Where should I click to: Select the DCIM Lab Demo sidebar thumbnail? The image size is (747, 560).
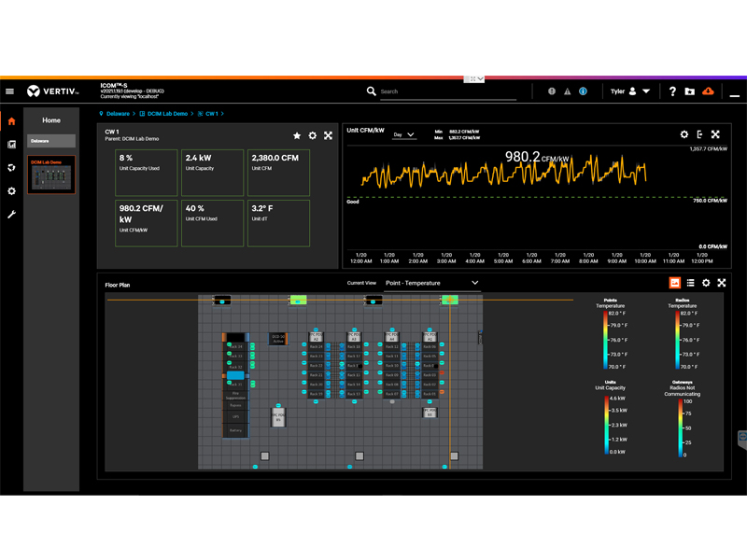[x=51, y=173]
